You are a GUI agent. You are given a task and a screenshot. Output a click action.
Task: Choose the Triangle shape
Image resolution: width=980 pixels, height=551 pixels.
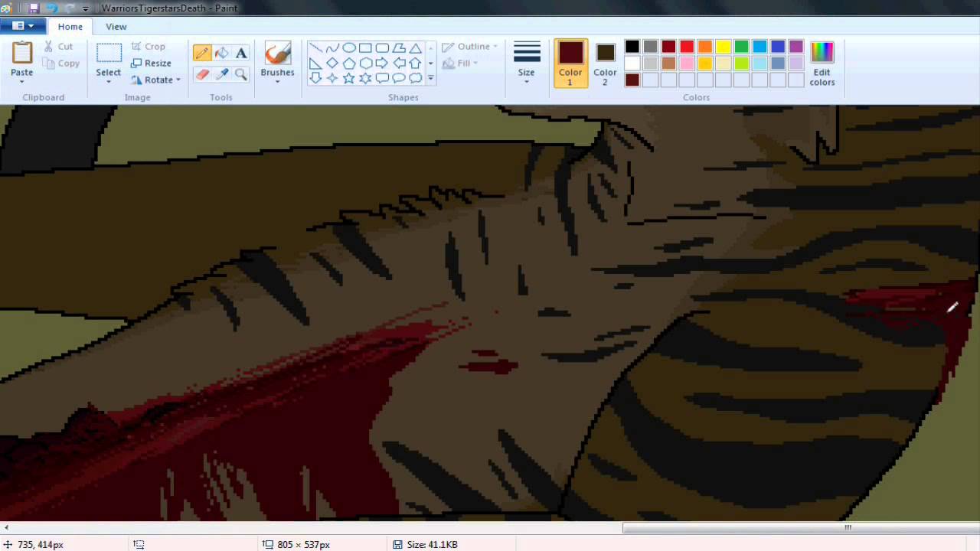[x=415, y=47]
